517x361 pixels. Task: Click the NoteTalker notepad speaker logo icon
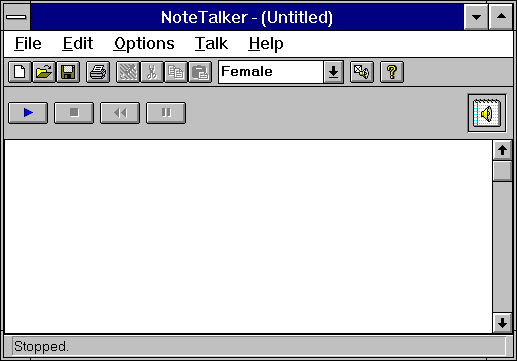(487, 113)
